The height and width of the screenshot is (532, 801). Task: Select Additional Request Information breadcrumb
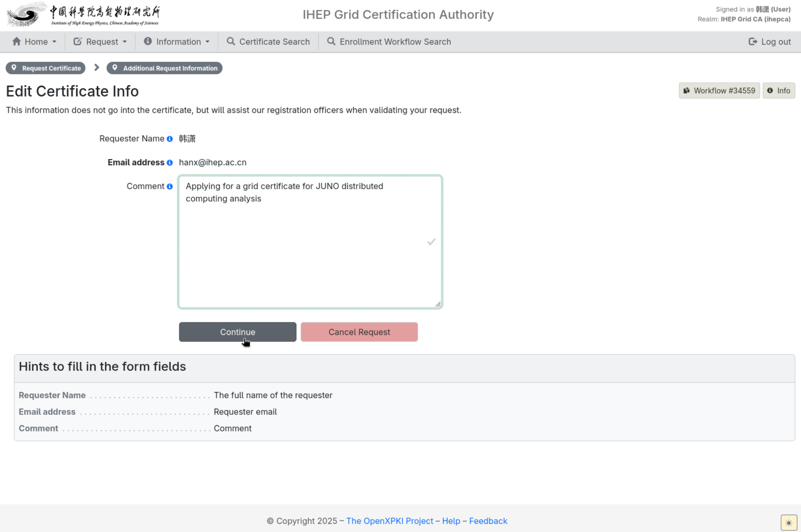(164, 68)
